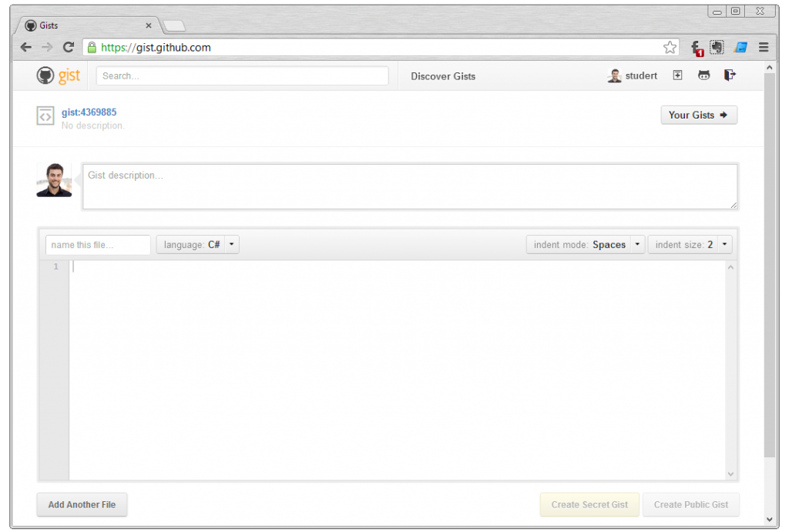Open the indent size dropdown
The image size is (789, 532).
point(690,245)
